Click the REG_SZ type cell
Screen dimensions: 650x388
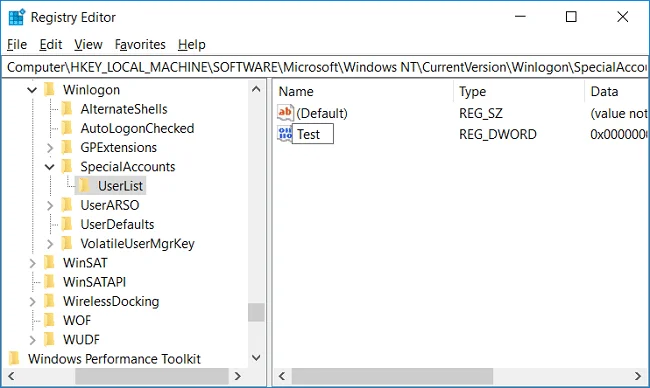tap(481, 113)
